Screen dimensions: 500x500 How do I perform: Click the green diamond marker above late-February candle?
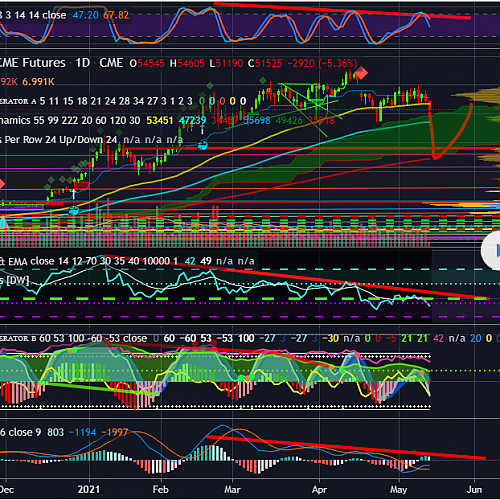210,86
